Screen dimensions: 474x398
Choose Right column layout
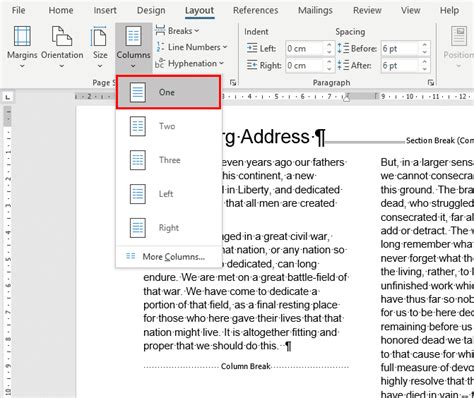coord(168,228)
